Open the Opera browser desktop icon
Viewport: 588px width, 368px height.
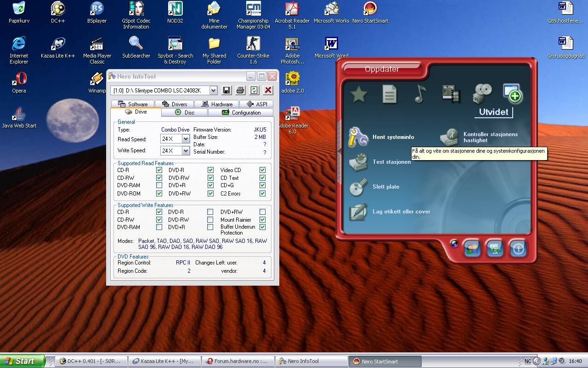pos(19,79)
